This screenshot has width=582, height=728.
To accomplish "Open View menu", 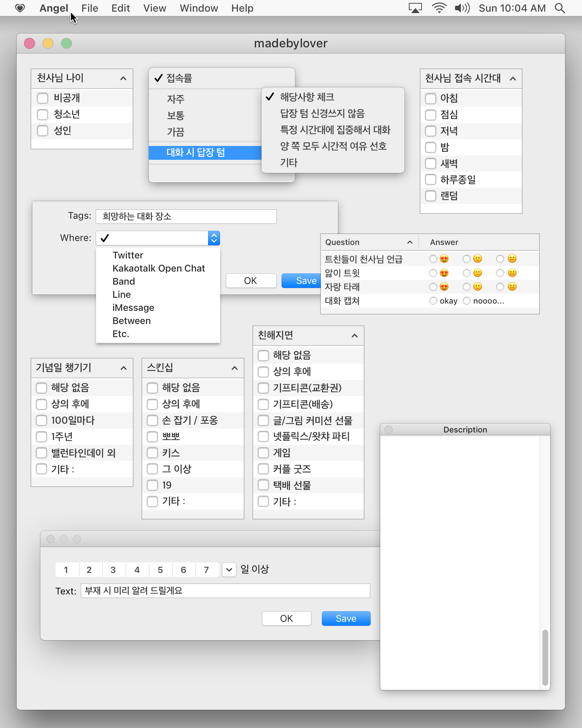I will [155, 8].
